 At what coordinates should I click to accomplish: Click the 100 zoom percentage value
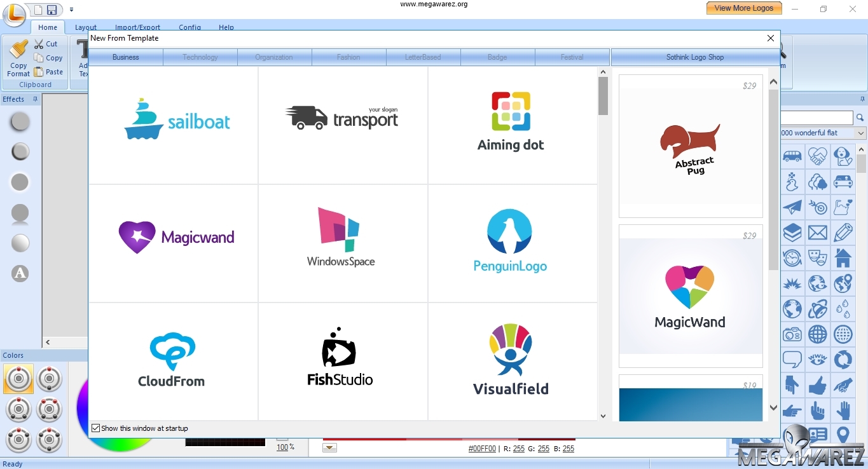[x=282, y=447]
